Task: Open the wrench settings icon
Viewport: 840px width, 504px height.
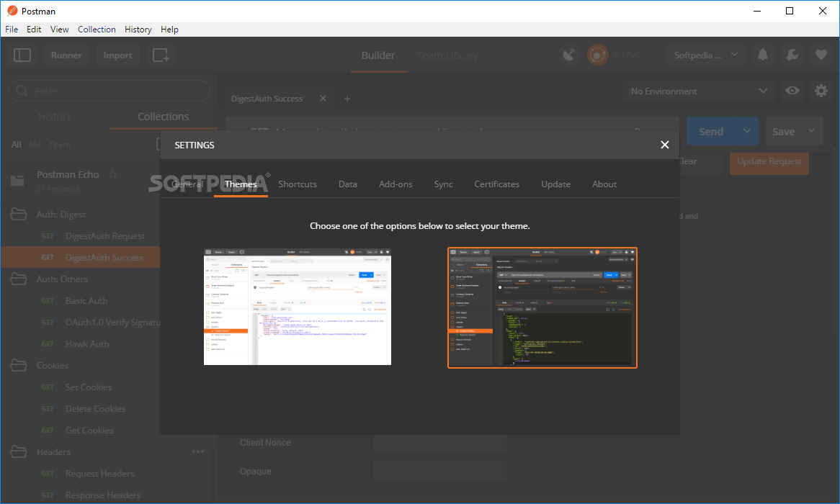Action: click(x=792, y=55)
